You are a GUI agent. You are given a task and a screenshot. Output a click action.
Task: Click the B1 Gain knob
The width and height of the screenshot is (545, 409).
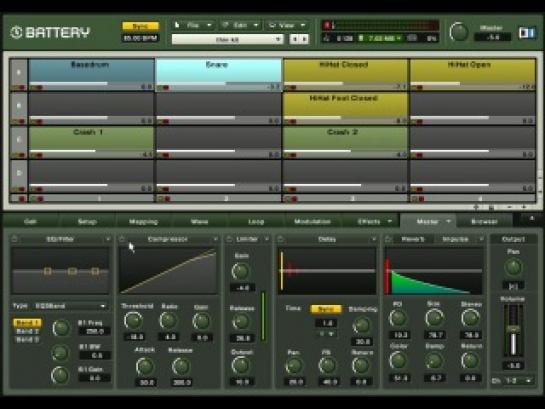click(60, 375)
